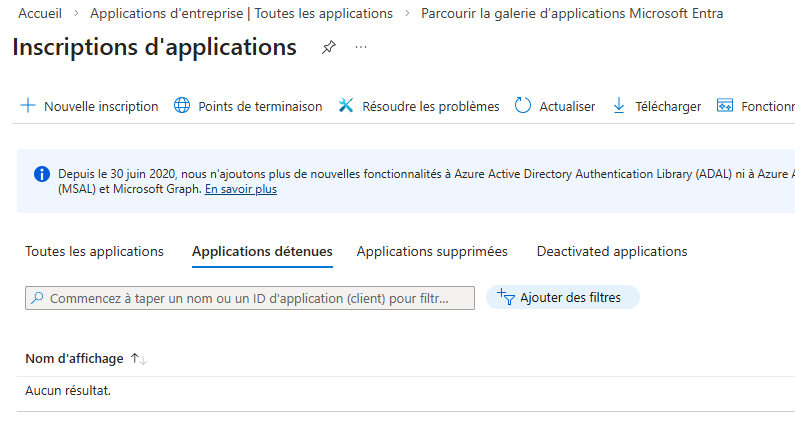
Task: Switch to Toutes les applications tab
Action: pos(94,251)
